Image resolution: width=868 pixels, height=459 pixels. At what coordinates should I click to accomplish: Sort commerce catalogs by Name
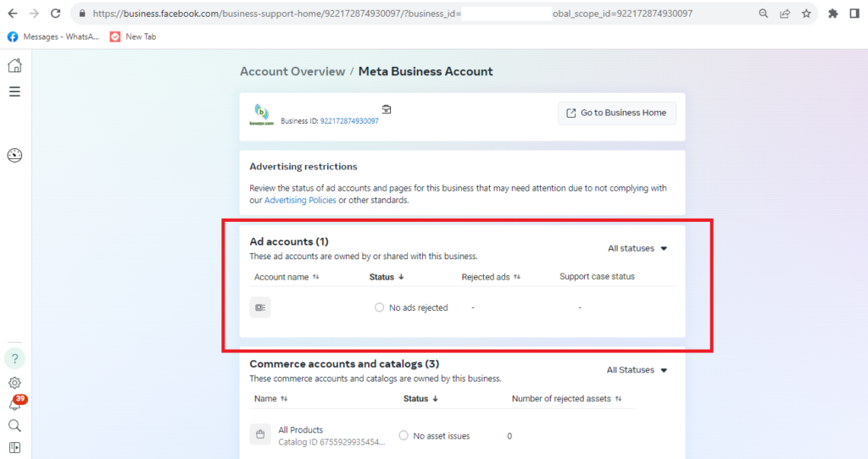(x=270, y=399)
